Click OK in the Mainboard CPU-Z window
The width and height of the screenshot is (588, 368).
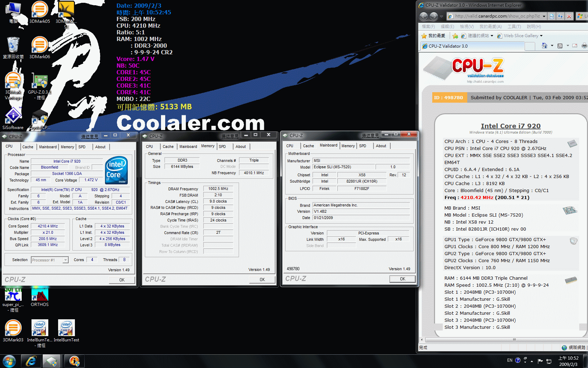[402, 279]
